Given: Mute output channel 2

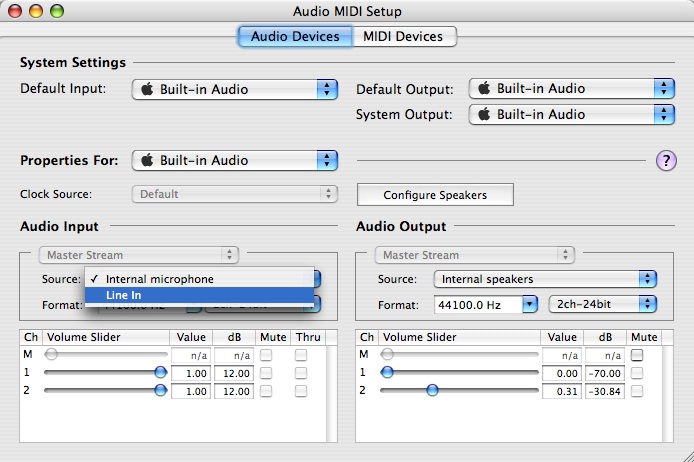Looking at the screenshot, I should tap(637, 391).
